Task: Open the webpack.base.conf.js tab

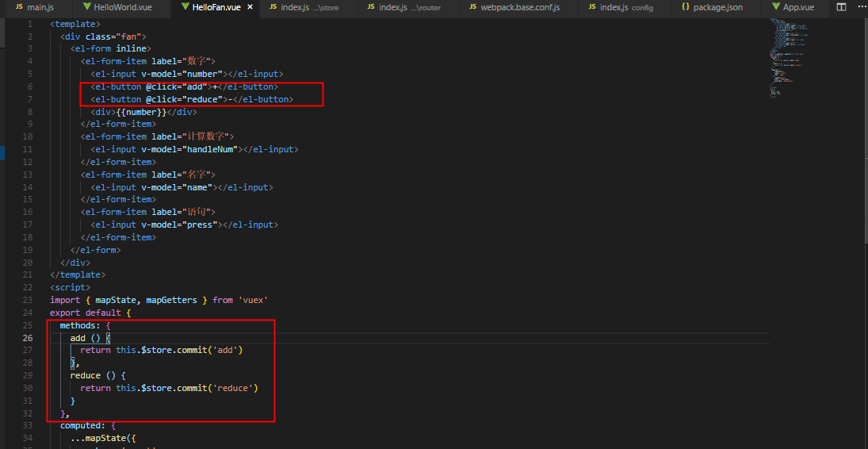Action: pyautogui.click(x=514, y=7)
